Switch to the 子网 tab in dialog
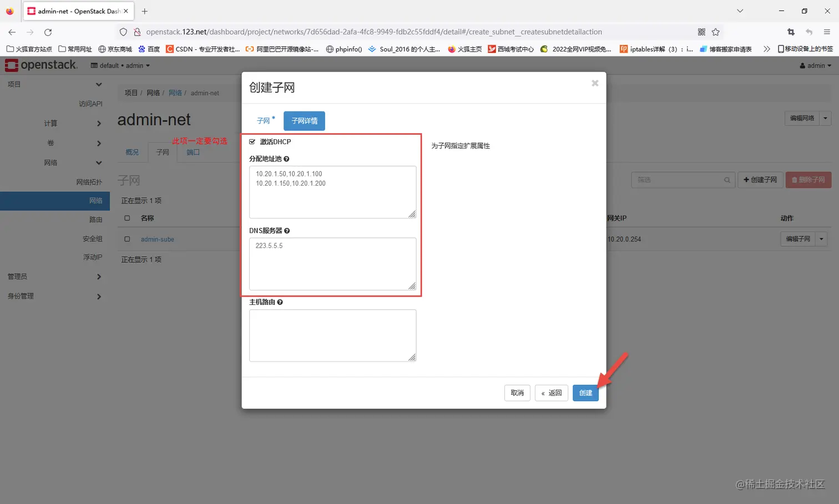839x504 pixels. pyautogui.click(x=266, y=120)
